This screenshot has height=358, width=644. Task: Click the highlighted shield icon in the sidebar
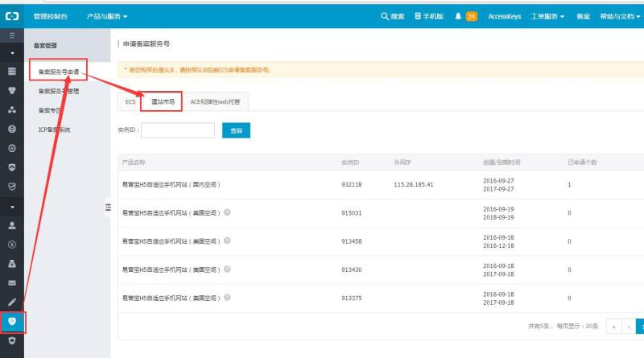click(12, 322)
